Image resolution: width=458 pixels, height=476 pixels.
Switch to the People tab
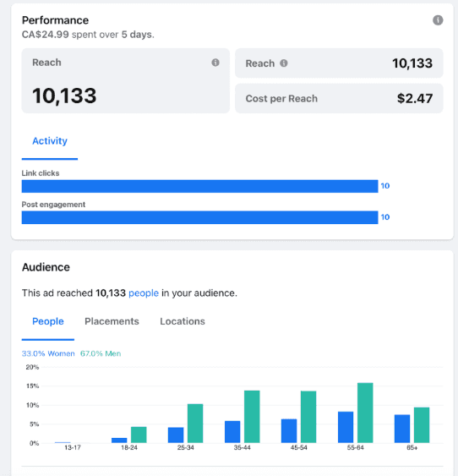[x=48, y=321]
